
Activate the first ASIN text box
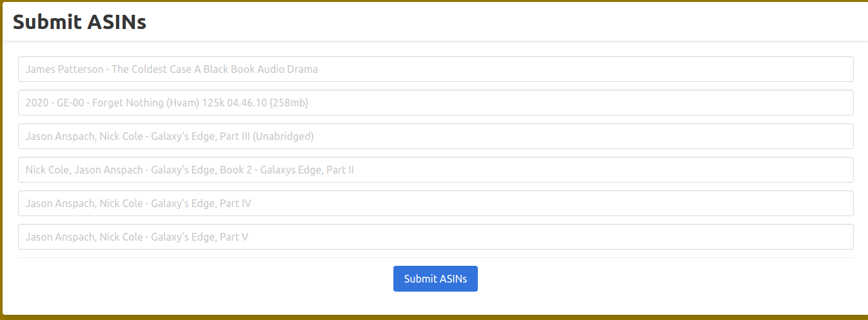coord(436,69)
